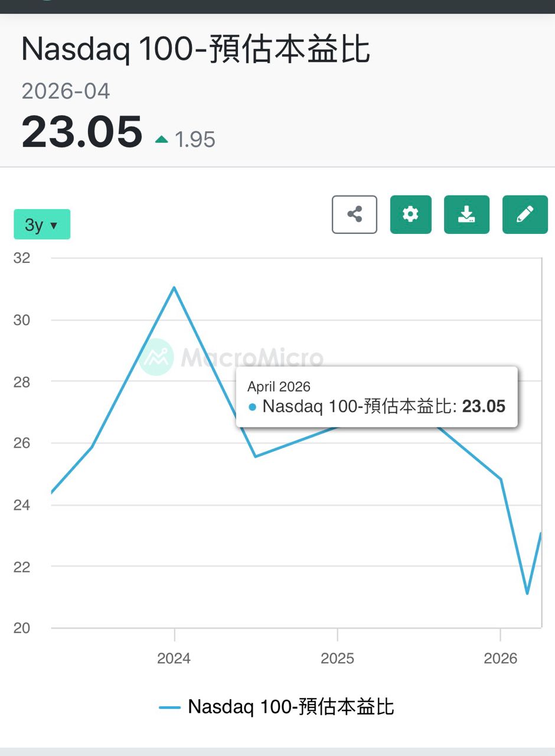Click the blue legend line swatch
The width and height of the screenshot is (555, 756).
click(x=170, y=708)
